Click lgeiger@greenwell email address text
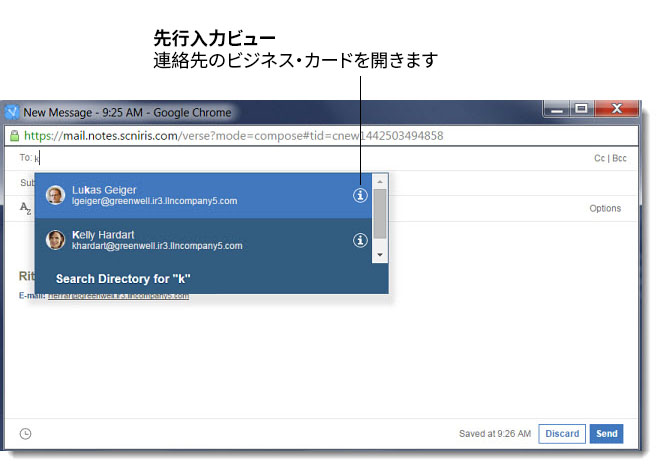 (154, 201)
